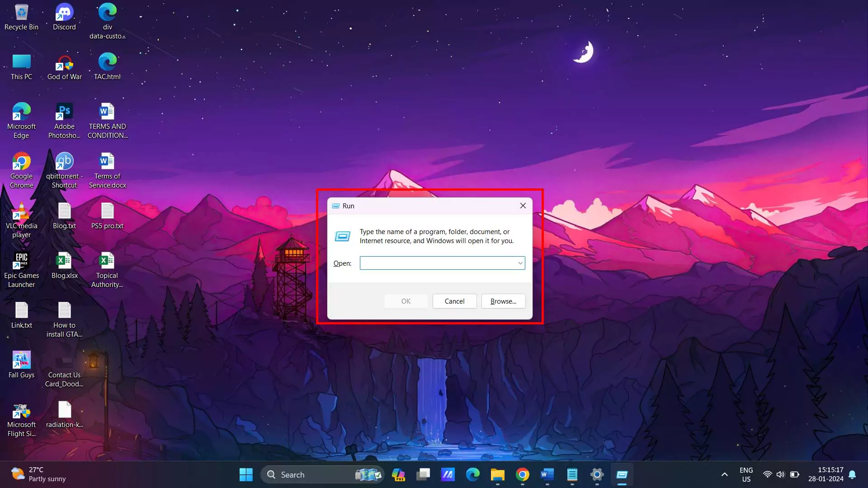868x488 pixels.
Task: Click the volume icon in system tray
Action: 780,474
